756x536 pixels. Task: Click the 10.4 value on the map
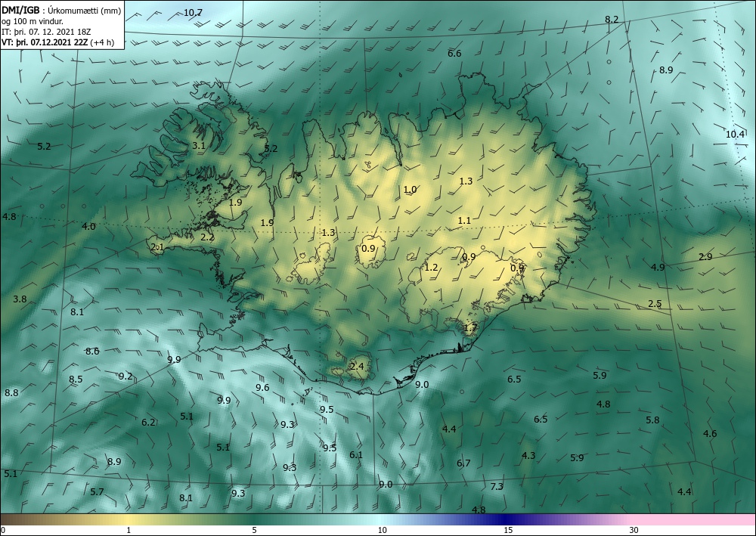tap(736, 135)
